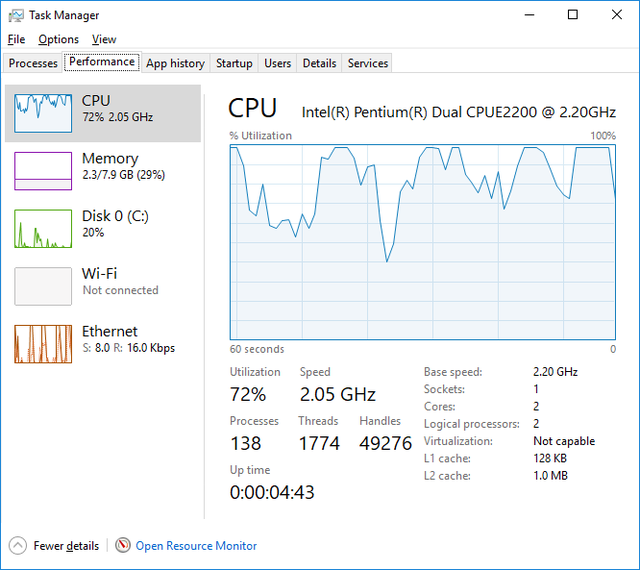The width and height of the screenshot is (640, 570).
Task: Open the Users tab
Action: click(278, 63)
